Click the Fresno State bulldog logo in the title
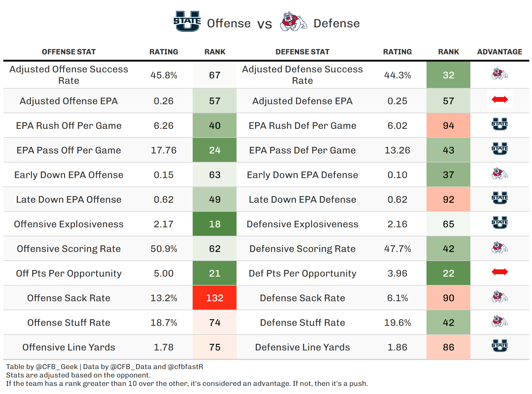 293,22
